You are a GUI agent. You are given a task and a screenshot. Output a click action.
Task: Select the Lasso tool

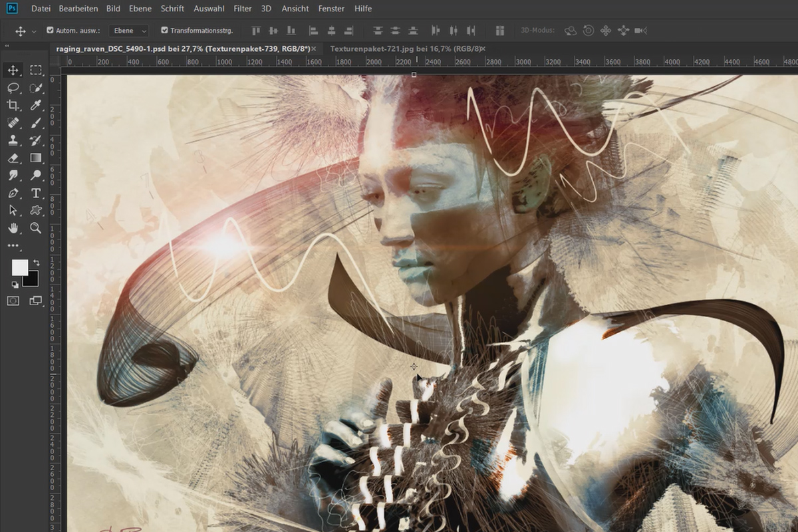[13, 88]
